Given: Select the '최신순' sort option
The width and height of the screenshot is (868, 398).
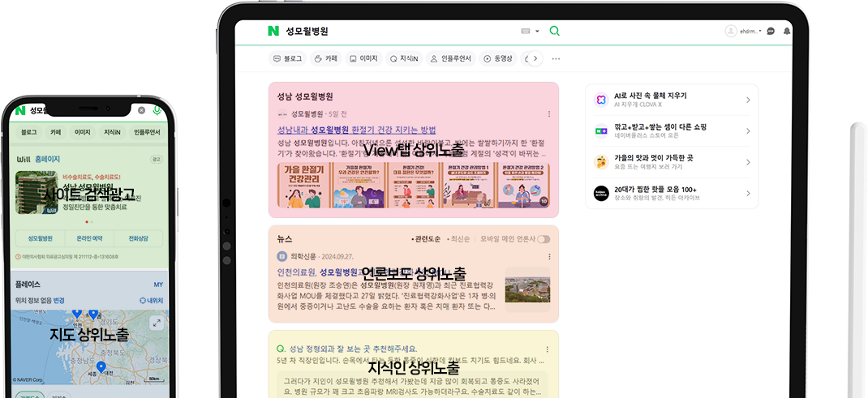Looking at the screenshot, I should 461,239.
